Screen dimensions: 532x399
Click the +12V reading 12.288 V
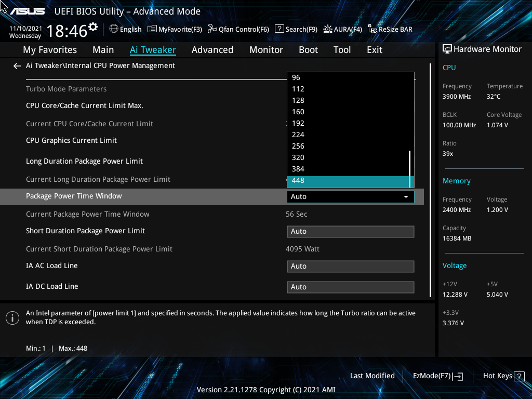tap(455, 295)
